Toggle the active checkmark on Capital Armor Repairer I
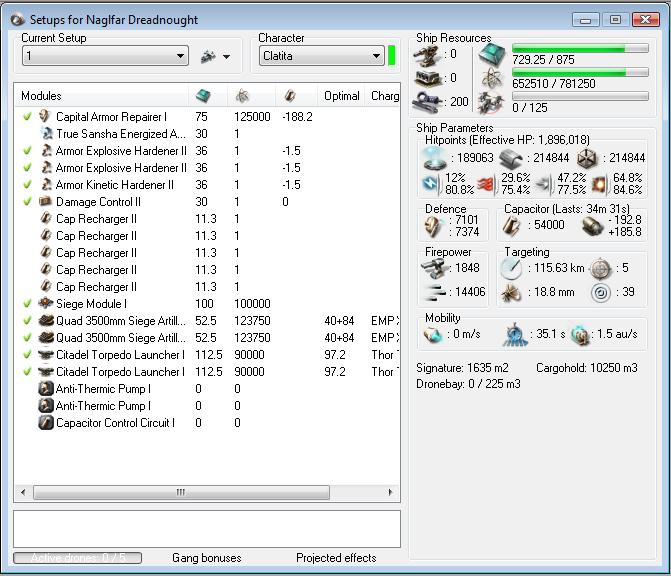This screenshot has width=671, height=576. pyautogui.click(x=27, y=116)
